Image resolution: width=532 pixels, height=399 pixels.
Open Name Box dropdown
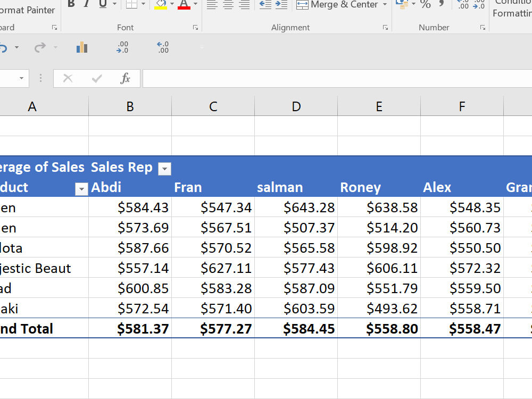(x=22, y=78)
